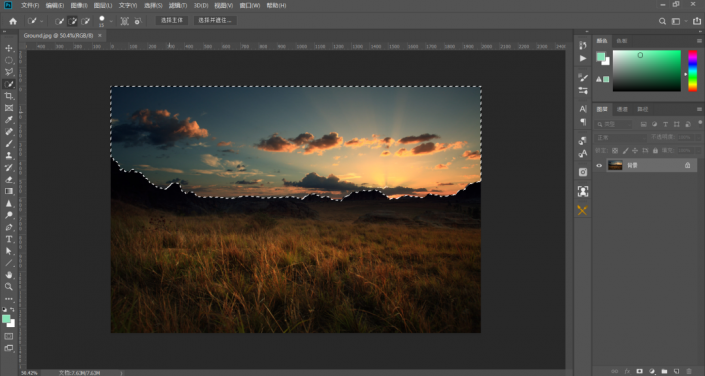The width and height of the screenshot is (705, 376).
Task: Switch to New selection brush mode
Action: click(x=59, y=21)
